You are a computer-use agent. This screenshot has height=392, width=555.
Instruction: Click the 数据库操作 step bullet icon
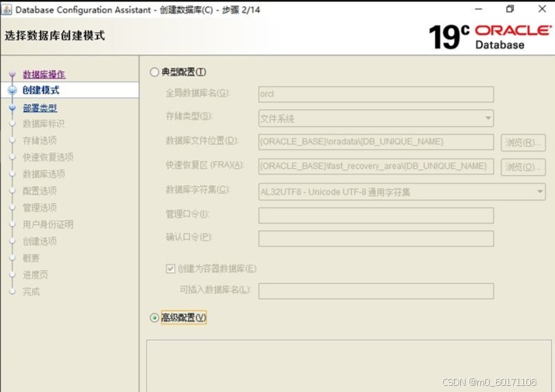pos(12,75)
